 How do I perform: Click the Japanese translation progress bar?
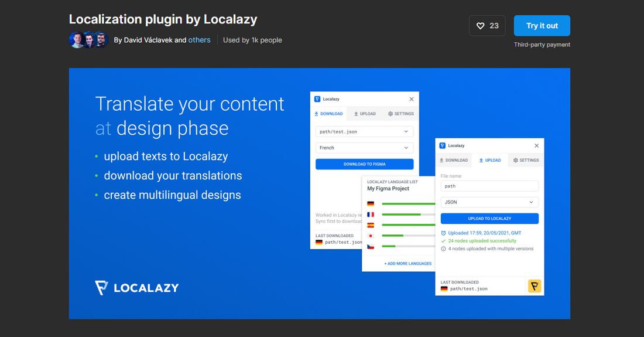(409, 236)
